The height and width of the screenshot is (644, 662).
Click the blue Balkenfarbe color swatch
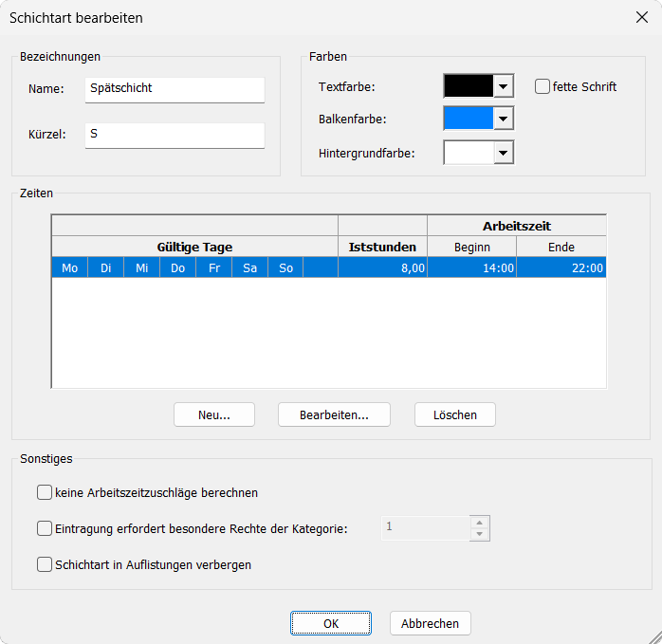469,119
